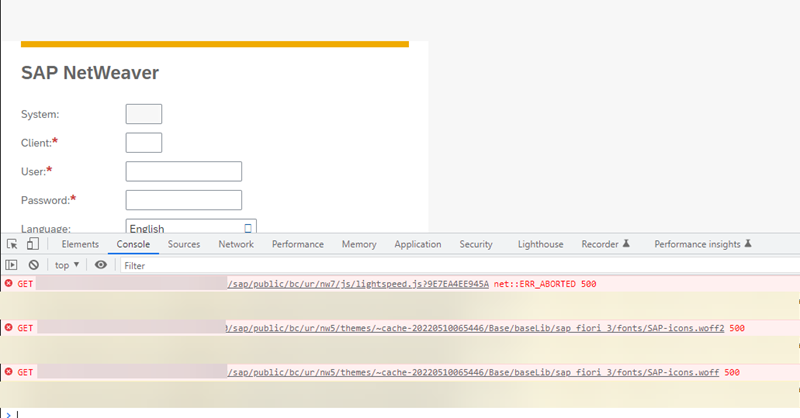Click the net::ERR_ABORTED 500 error text
The width and height of the screenshot is (800, 418).
[x=545, y=284]
